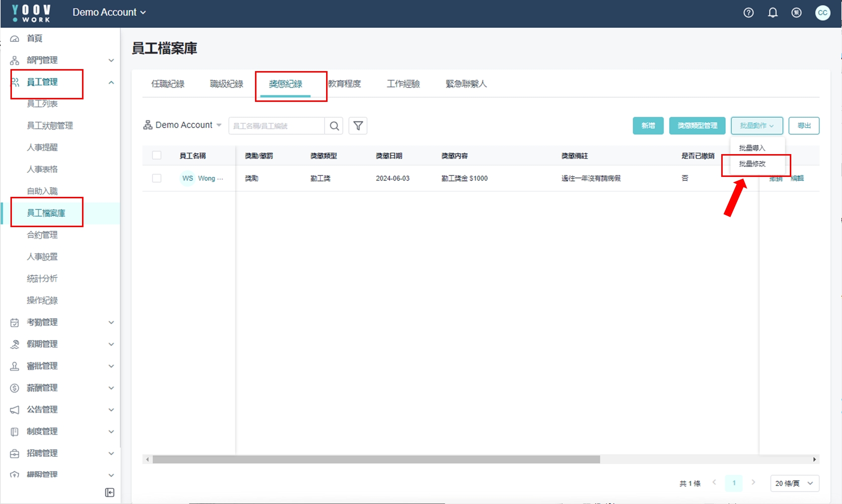
Task: Open the 20 條/頁 page size dropdown
Action: (794, 483)
